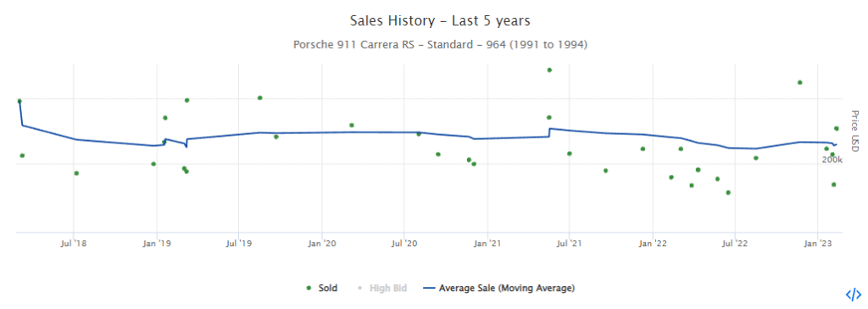868x309 pixels.
Task: Click the Jul '18 x-axis label
Action: coord(73,243)
